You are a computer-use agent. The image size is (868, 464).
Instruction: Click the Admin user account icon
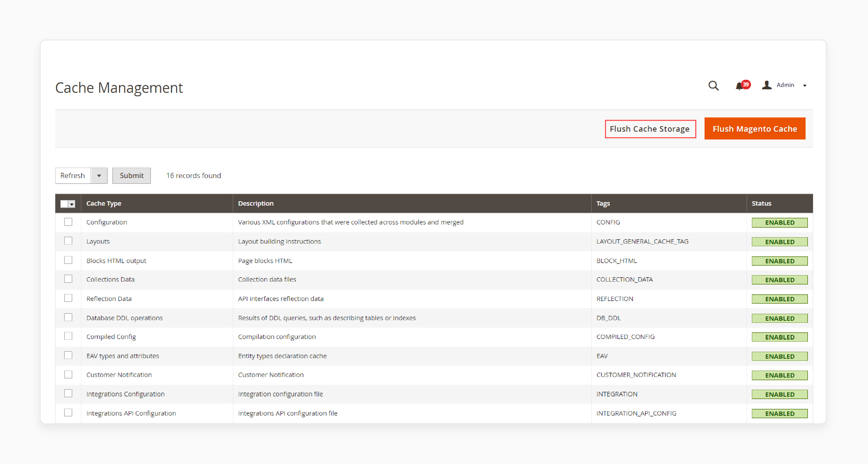pos(767,85)
